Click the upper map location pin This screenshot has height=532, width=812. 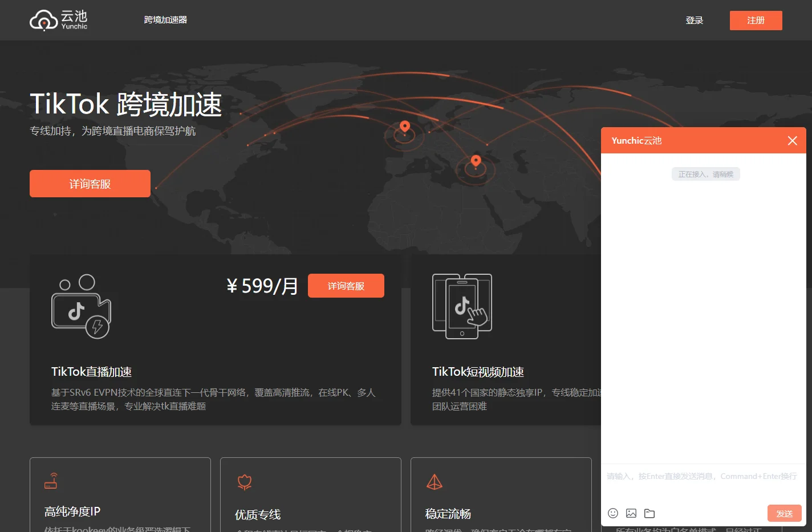point(405,127)
